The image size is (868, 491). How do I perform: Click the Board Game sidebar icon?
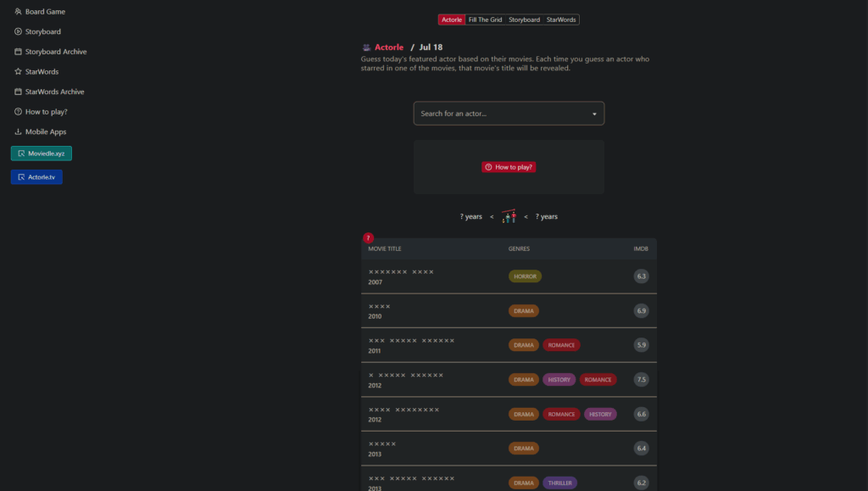click(18, 12)
